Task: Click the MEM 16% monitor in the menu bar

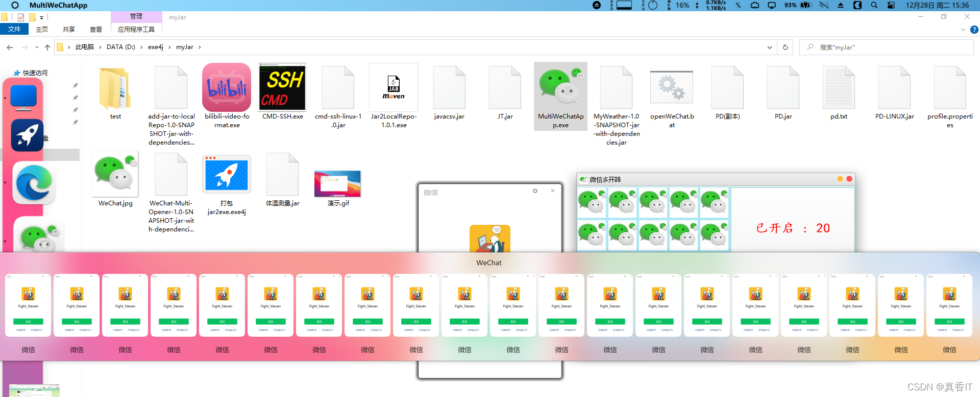Action: pos(679,5)
